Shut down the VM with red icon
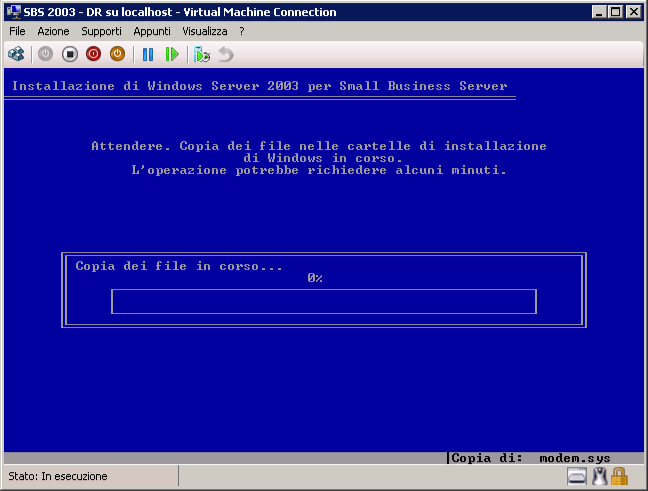Image resolution: width=648 pixels, height=491 pixels. [93, 54]
